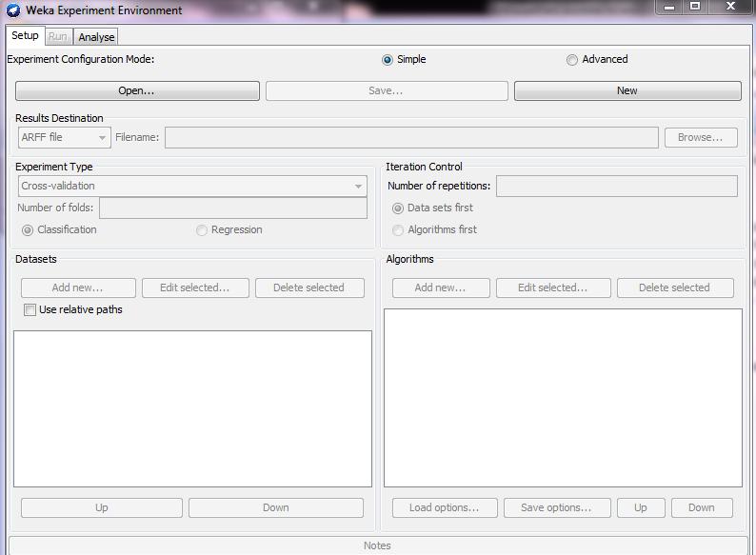This screenshot has height=555, width=756.
Task: Click Down button under Algorithms list
Action: pos(703,507)
